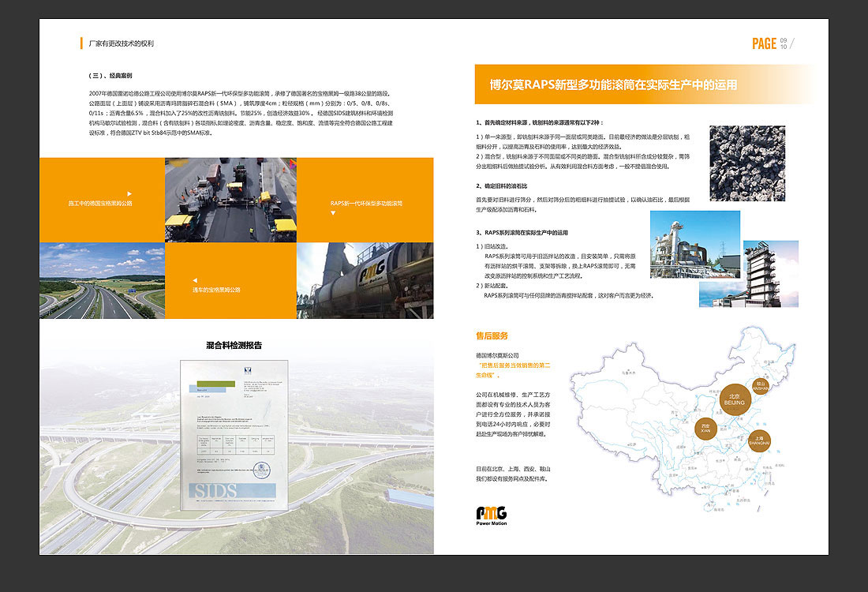Click the dark asphalt mixing tower photo
Image resolution: width=868 pixels, height=592 pixels.
tap(769, 268)
